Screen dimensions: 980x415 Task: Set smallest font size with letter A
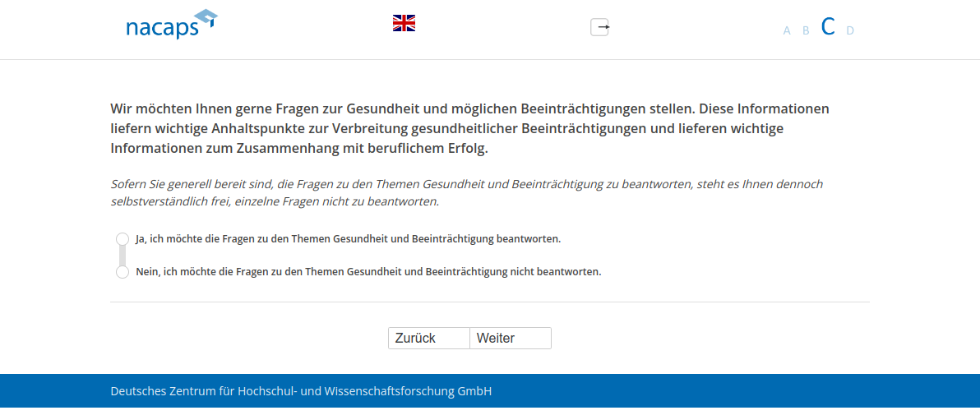point(787,31)
